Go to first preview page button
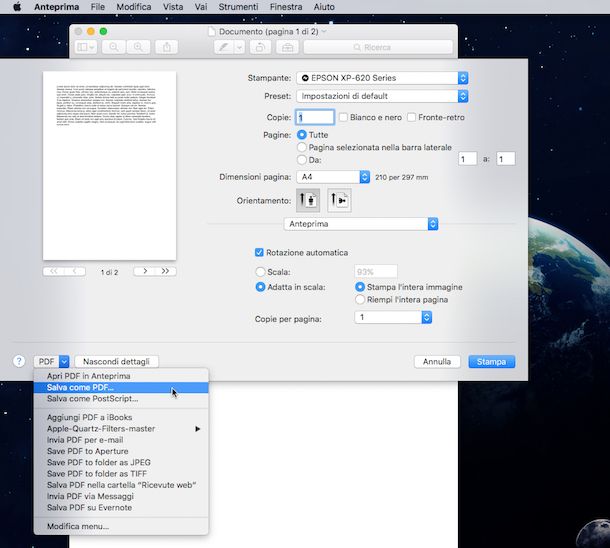This screenshot has height=548, width=610. [x=53, y=271]
